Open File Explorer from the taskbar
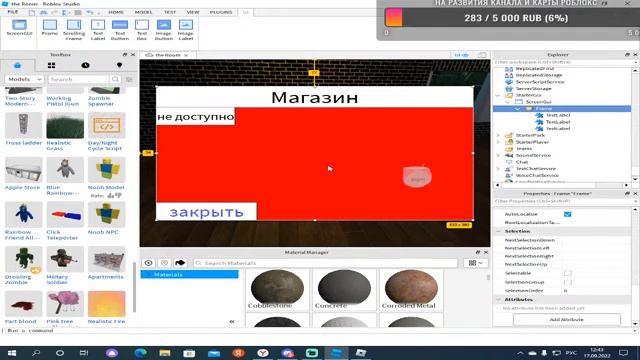 click(x=165, y=353)
